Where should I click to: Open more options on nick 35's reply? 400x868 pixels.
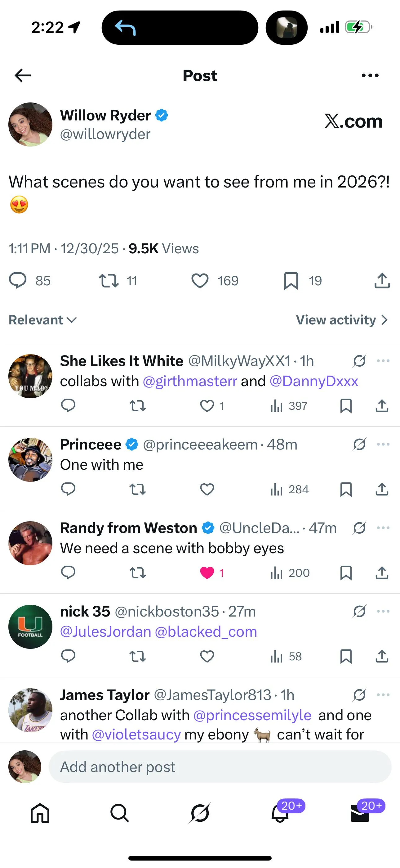(x=383, y=611)
